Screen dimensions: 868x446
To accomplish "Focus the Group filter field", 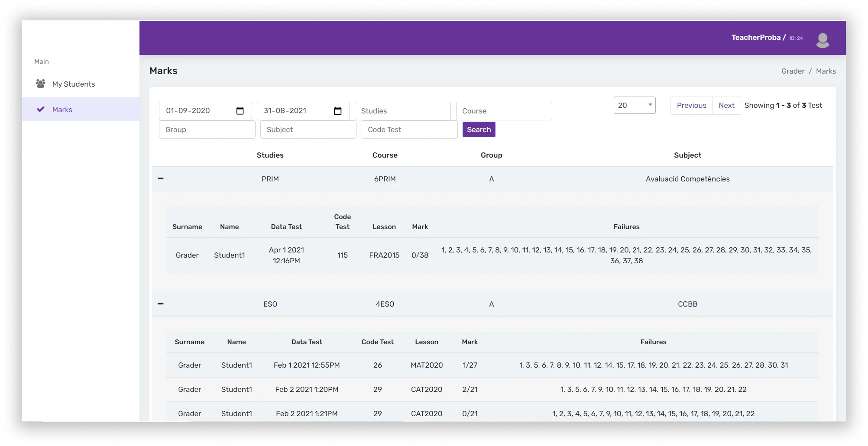I will [x=207, y=129].
